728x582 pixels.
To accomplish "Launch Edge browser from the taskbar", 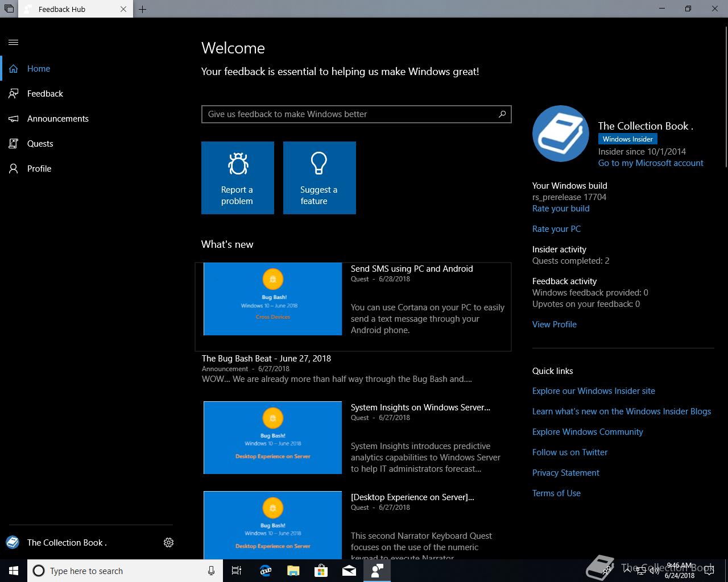I will click(265, 571).
